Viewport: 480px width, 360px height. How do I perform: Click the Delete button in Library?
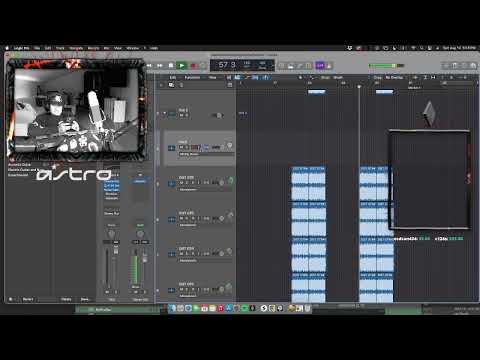tap(66, 299)
